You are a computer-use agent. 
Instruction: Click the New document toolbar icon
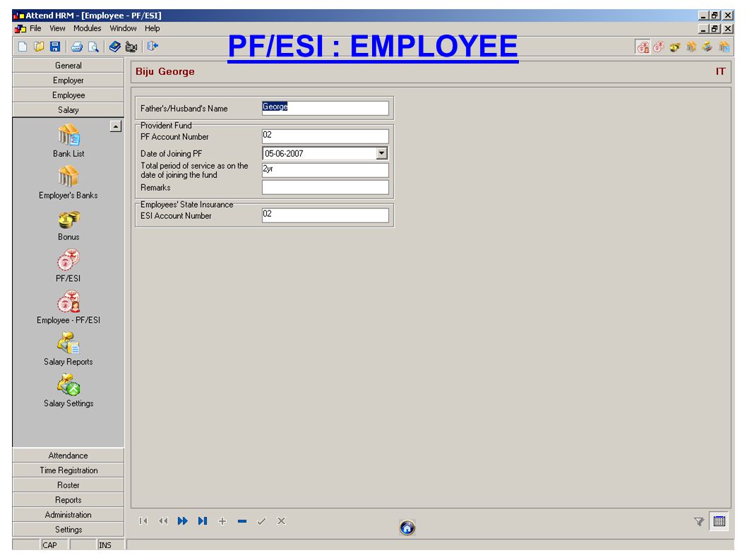click(x=23, y=47)
